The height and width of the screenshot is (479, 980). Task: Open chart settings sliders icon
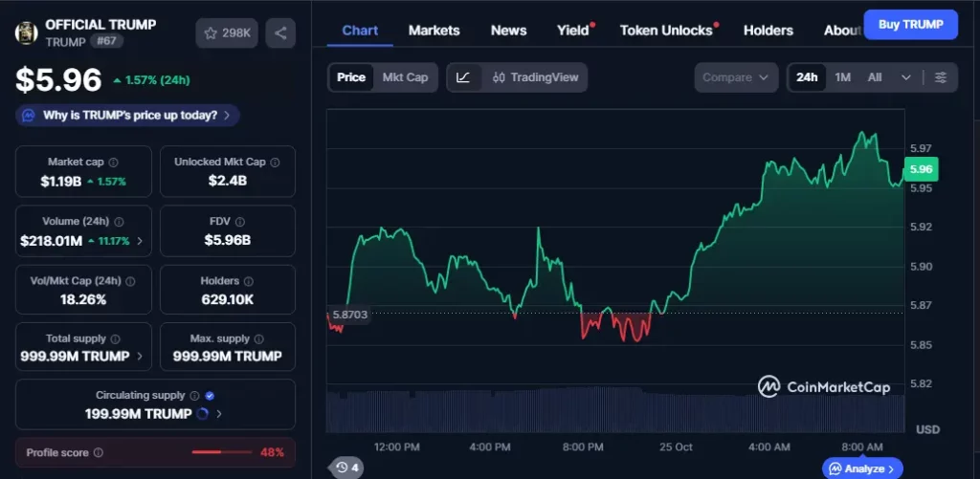[940, 77]
